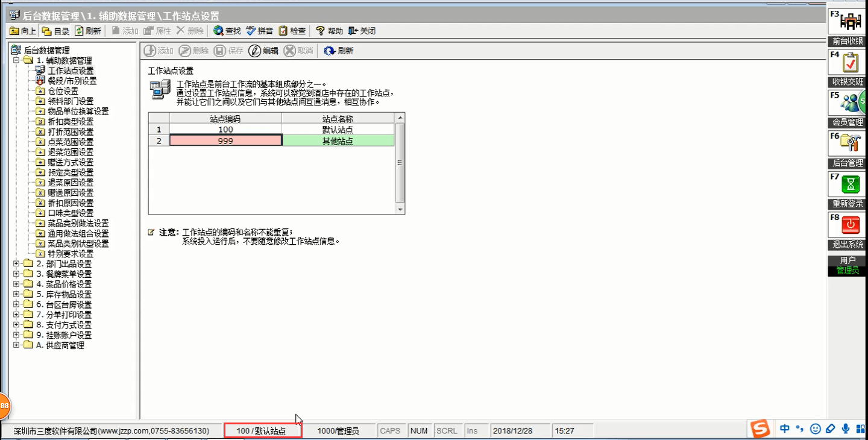The height and width of the screenshot is (440, 868).
Task: Click 刷新 in the main top toolbar
Action: tap(88, 31)
